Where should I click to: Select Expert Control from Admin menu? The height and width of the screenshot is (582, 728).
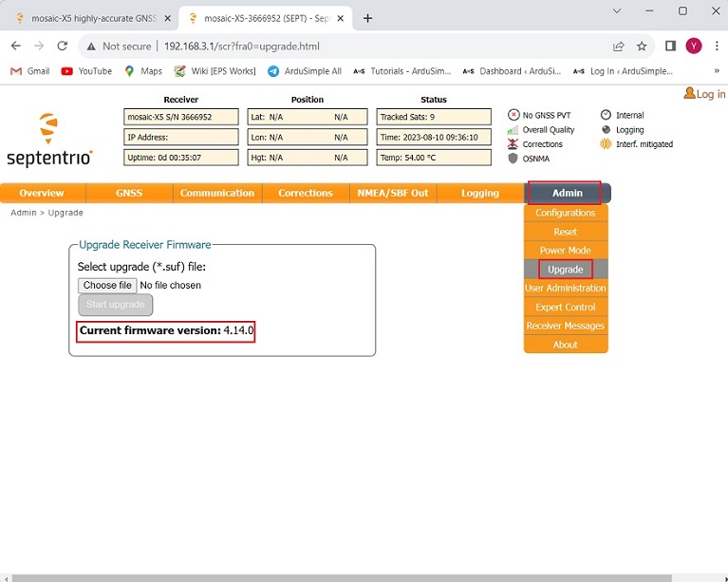click(x=566, y=307)
